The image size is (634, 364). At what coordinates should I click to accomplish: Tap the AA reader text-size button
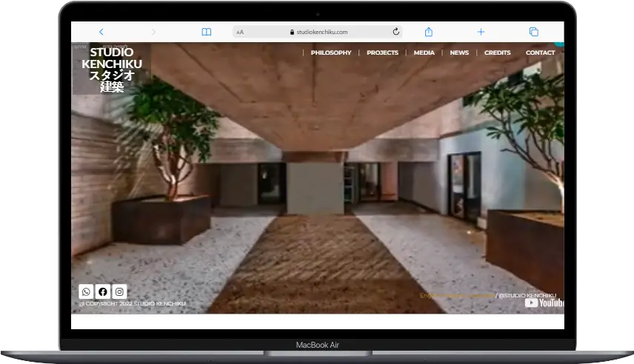pyautogui.click(x=240, y=32)
